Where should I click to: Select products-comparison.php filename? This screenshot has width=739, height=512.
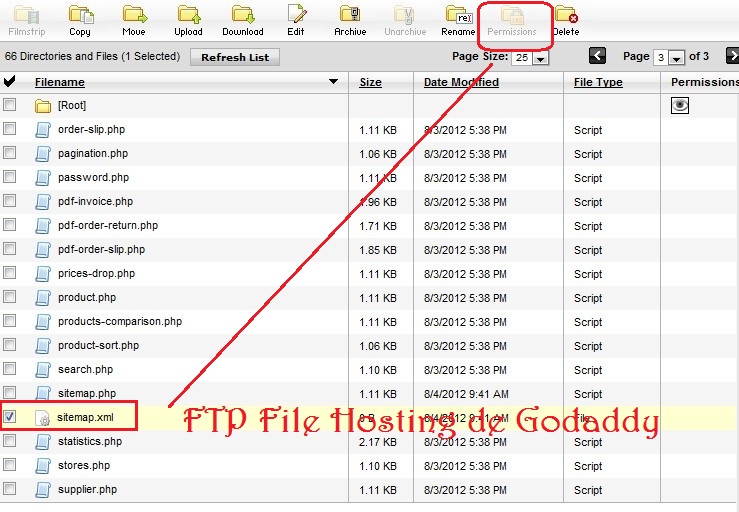(x=120, y=322)
